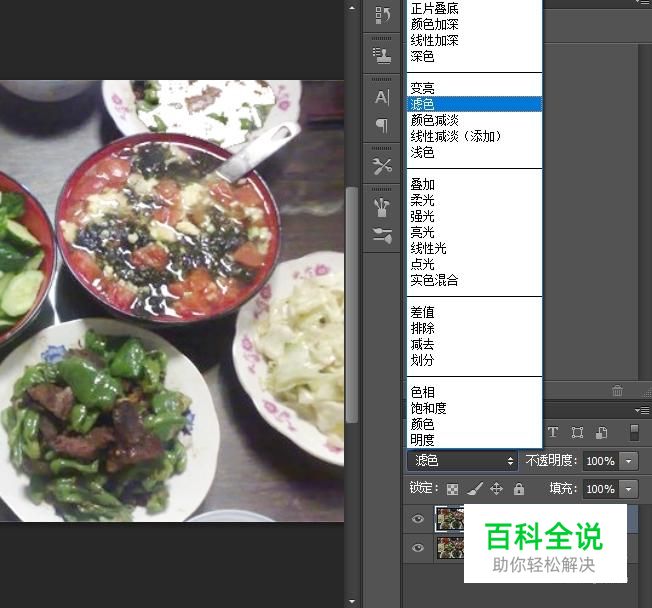The image size is (652, 608).
Task: Hide the top layer eye icon
Action: point(418,519)
